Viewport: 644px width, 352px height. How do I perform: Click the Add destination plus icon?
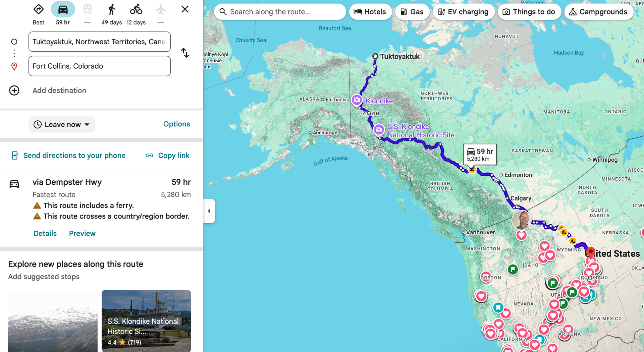pyautogui.click(x=14, y=91)
